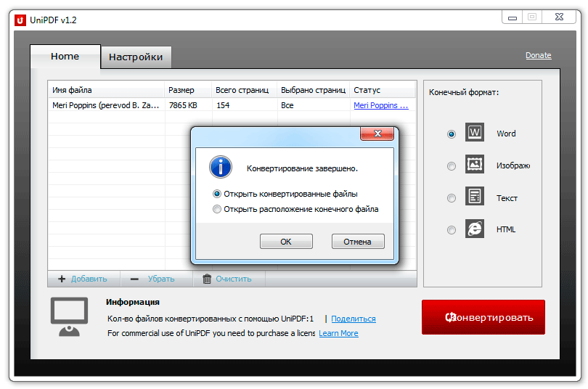Confirm with the OK button

coord(286,242)
